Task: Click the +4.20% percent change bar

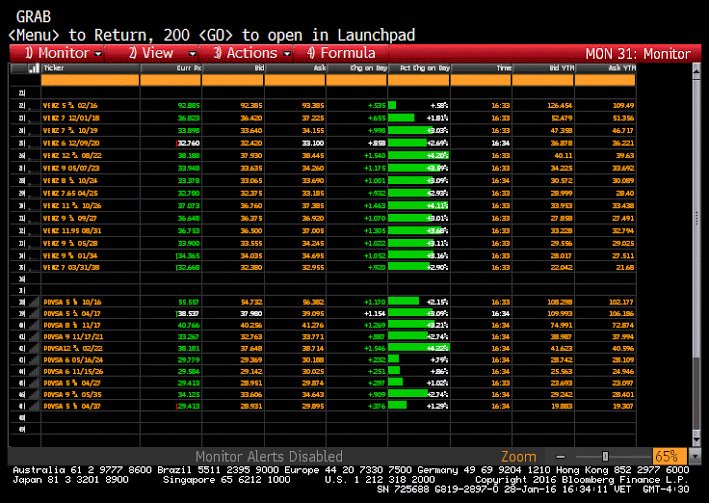Action: [419, 156]
